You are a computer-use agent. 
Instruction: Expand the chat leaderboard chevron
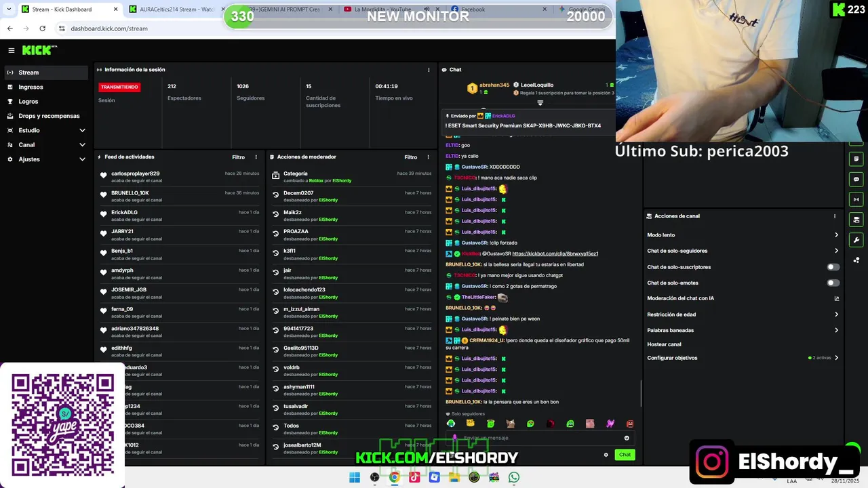[x=540, y=103]
